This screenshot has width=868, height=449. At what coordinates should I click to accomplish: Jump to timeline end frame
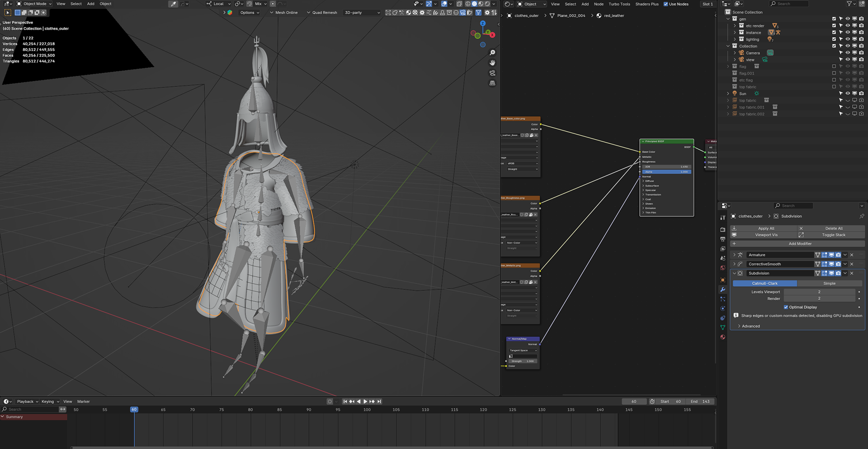pos(379,402)
